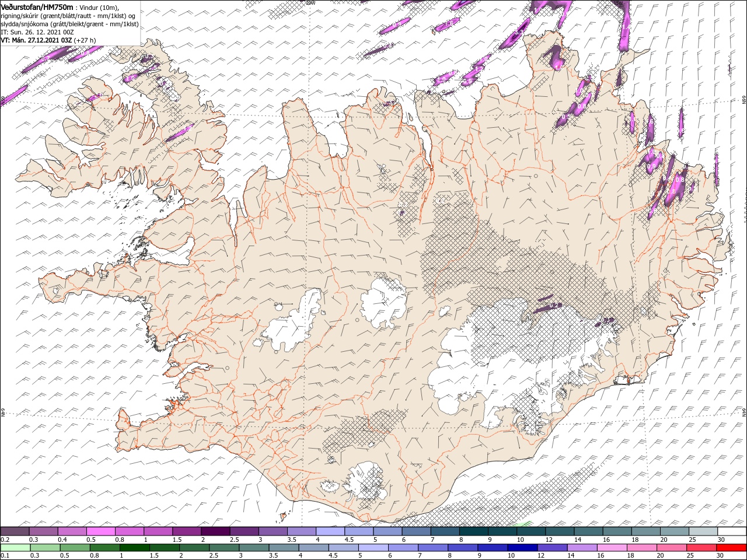This screenshot has height=560, width=747.
Task: Click the red-pink swatch labeled 25 in lower legend
Action: pyautogui.click(x=701, y=548)
